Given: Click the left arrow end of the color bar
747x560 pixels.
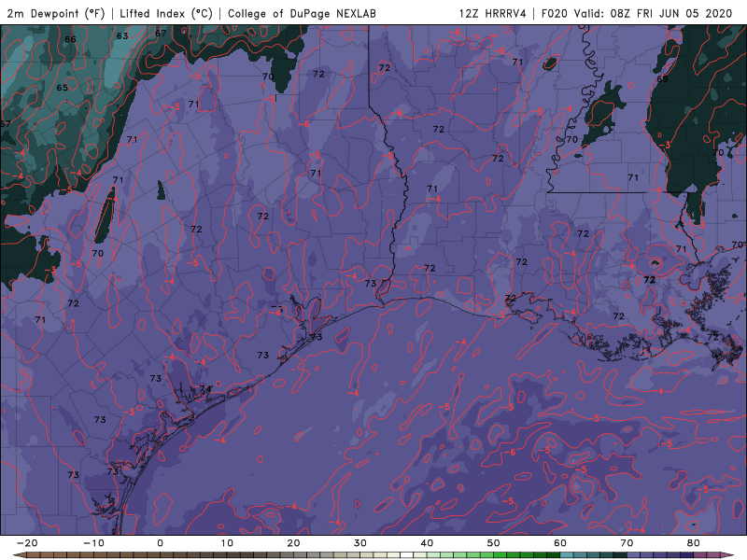Looking at the screenshot, I should (19, 555).
